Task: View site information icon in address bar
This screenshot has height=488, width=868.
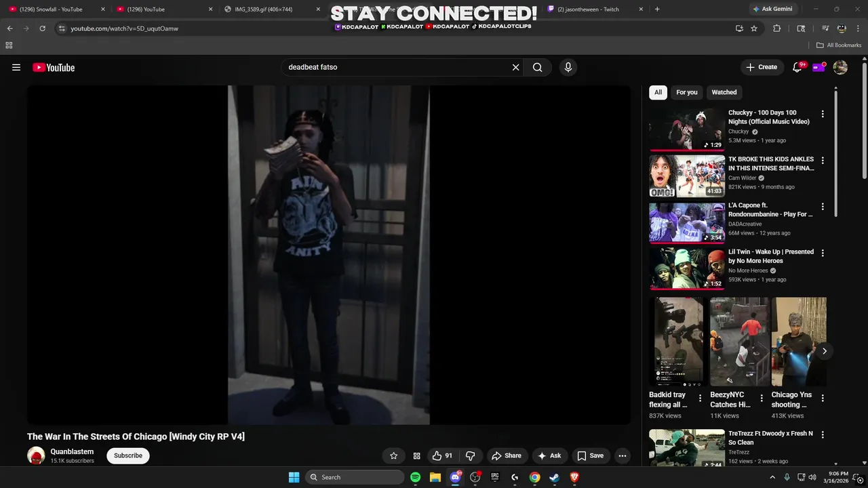Action: click(61, 28)
